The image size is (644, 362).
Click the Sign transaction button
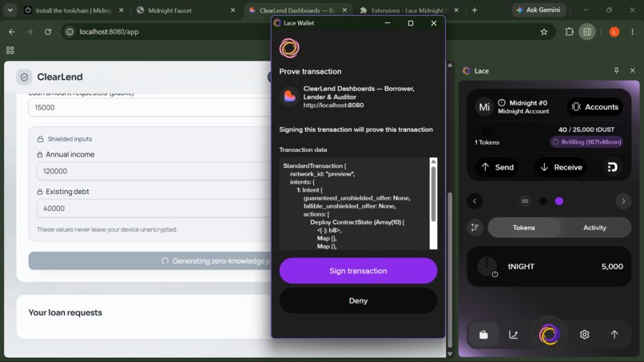[x=358, y=271]
